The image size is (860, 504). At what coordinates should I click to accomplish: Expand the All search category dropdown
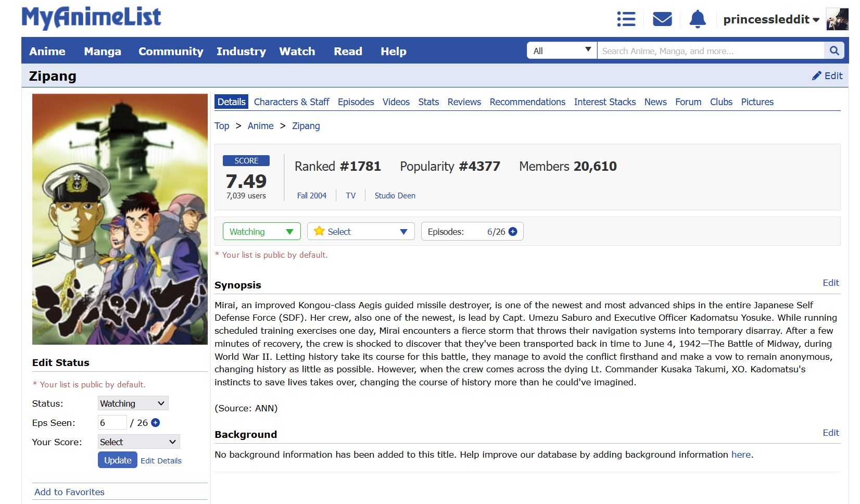(562, 51)
